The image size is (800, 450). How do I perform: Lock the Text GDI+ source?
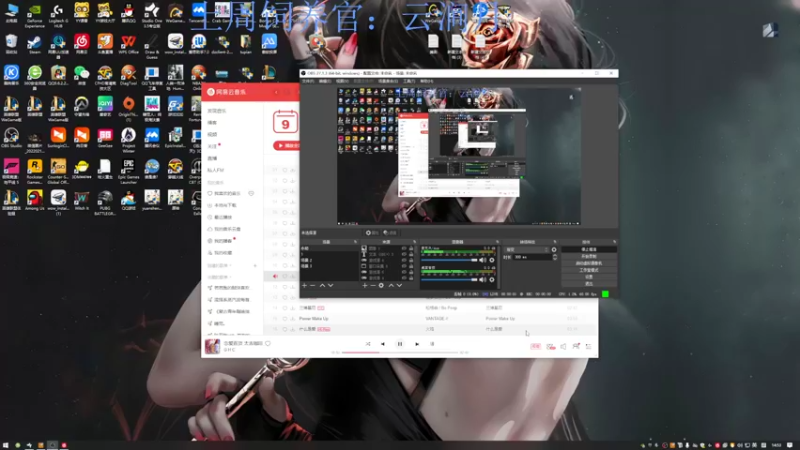click(x=411, y=254)
